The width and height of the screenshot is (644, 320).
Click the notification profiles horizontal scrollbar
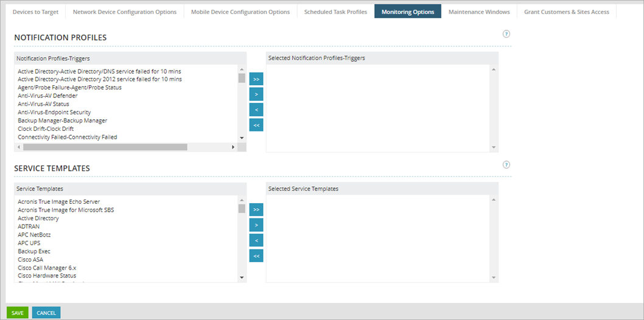[x=105, y=147]
